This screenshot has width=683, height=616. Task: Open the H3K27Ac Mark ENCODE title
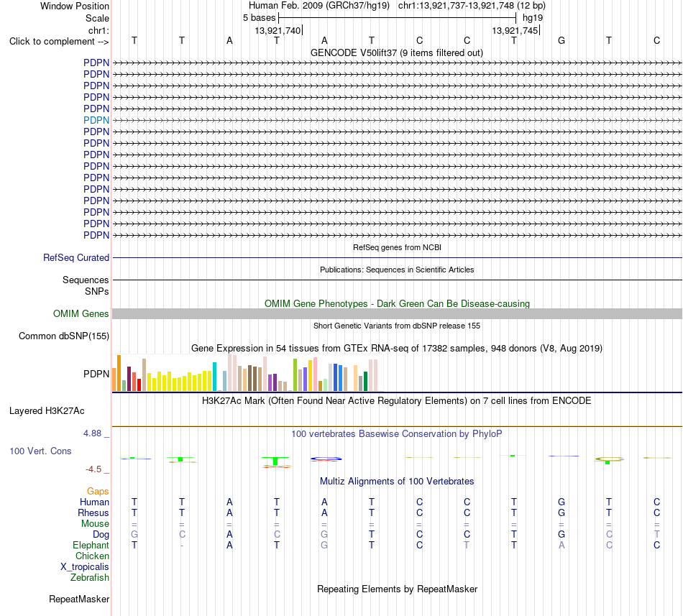(x=397, y=400)
